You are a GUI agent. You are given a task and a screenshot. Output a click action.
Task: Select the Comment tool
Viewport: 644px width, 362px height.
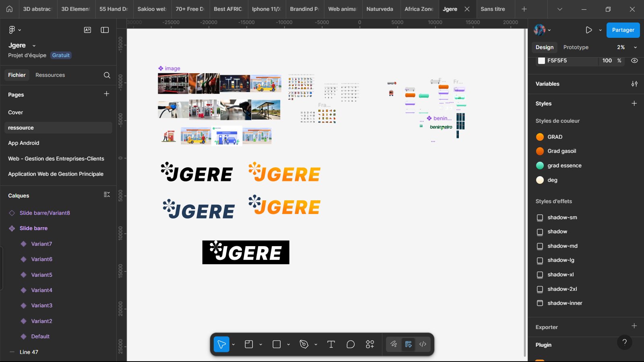(351, 344)
